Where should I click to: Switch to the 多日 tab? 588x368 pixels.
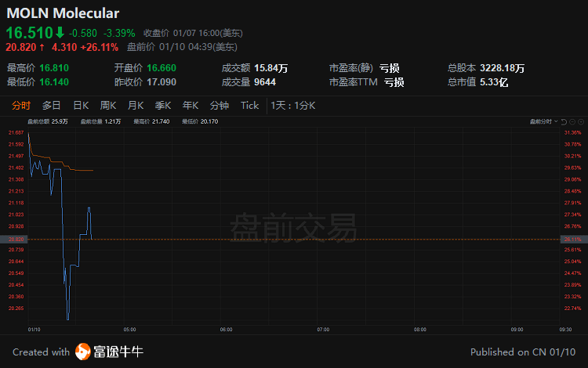(x=52, y=106)
